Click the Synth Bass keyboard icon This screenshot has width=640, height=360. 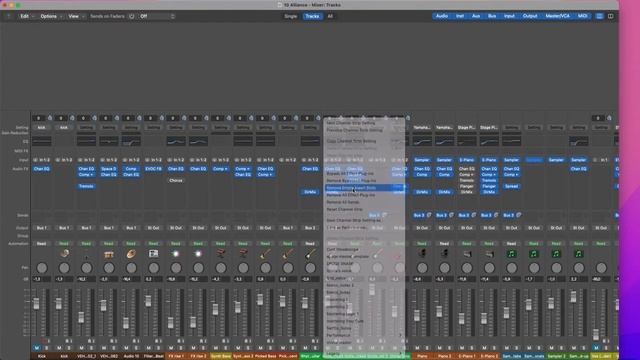[x=221, y=253]
